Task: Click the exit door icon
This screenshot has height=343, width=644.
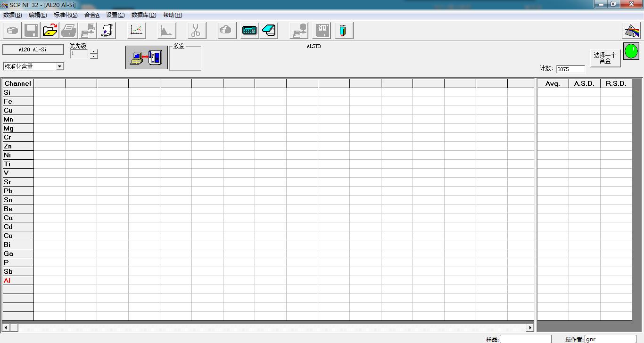Action: coord(343,31)
